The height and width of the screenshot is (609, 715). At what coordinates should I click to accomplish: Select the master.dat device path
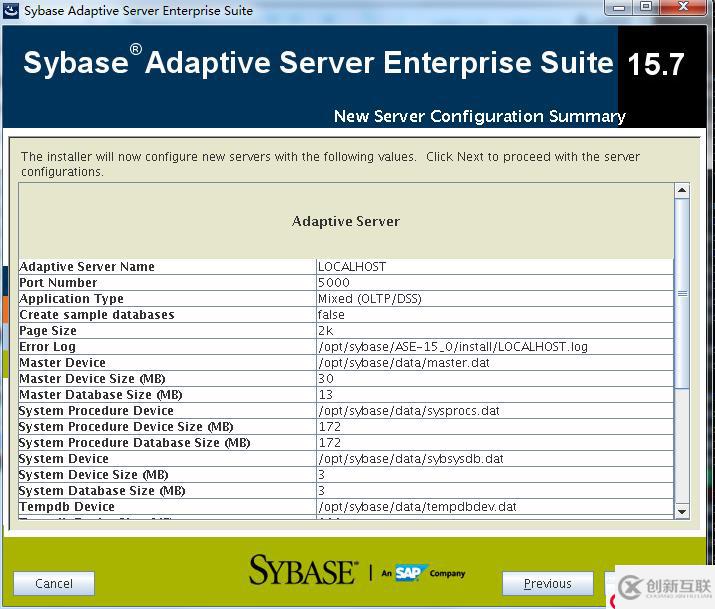point(404,362)
